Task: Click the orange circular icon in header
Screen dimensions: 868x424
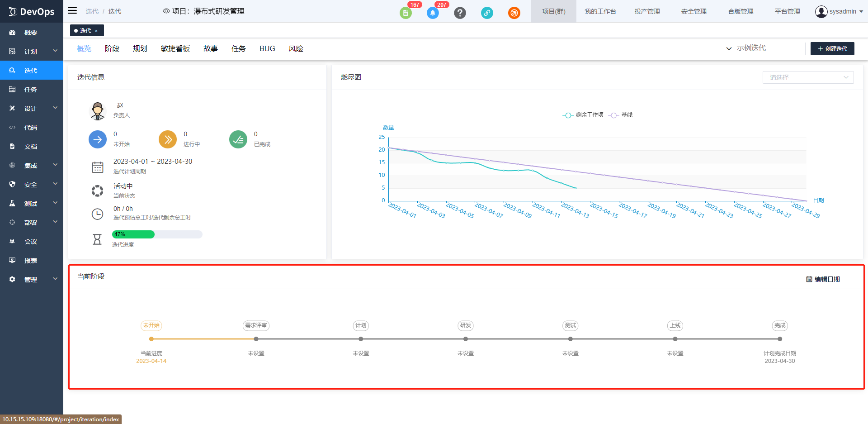Action: tap(514, 13)
